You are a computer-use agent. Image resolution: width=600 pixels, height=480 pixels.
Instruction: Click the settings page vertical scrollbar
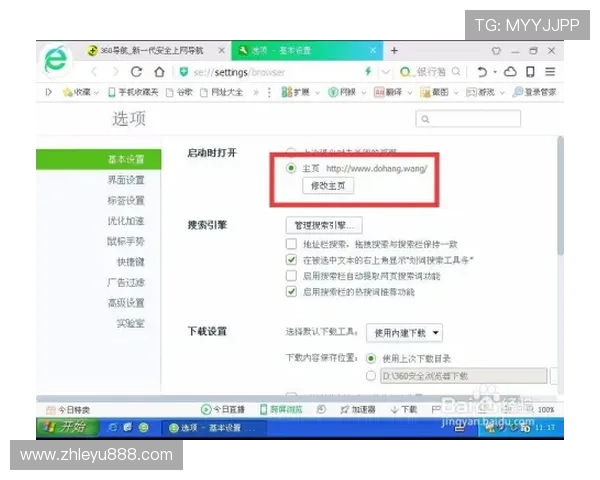click(561, 195)
